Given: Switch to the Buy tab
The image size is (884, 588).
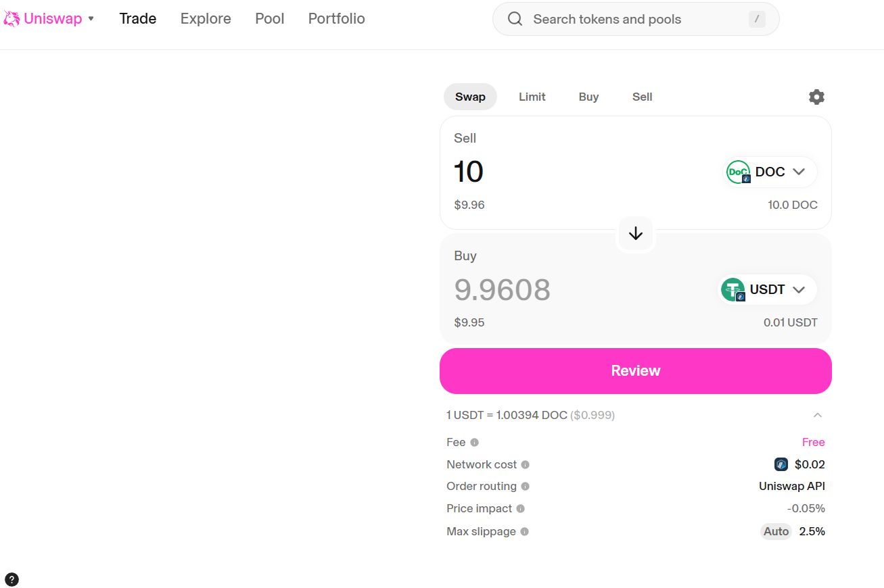Looking at the screenshot, I should coord(588,97).
